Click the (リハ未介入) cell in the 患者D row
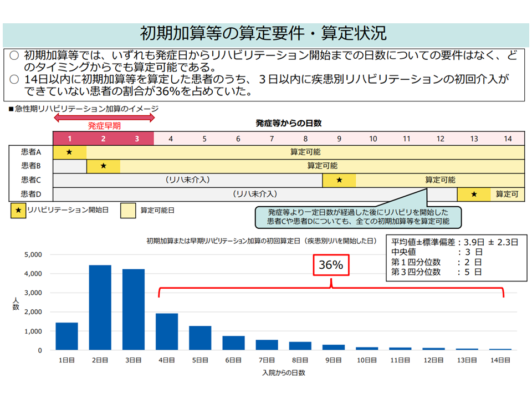Screen dimensions: 532x399 tap(255, 194)
